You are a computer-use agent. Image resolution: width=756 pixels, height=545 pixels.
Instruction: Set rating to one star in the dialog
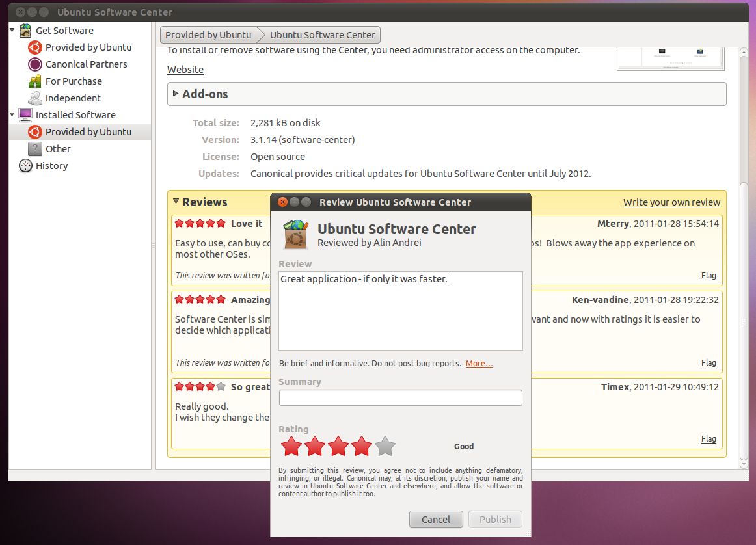(x=291, y=446)
